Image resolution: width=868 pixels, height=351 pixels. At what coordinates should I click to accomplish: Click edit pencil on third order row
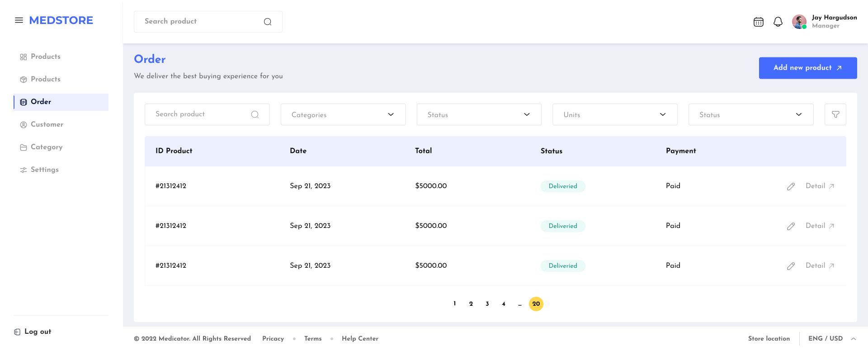point(791,266)
